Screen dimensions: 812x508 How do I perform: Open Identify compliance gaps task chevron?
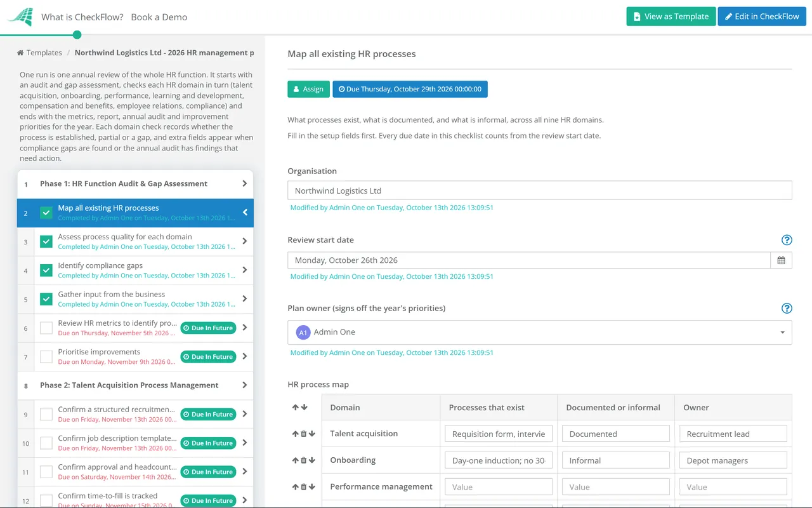pyautogui.click(x=245, y=271)
